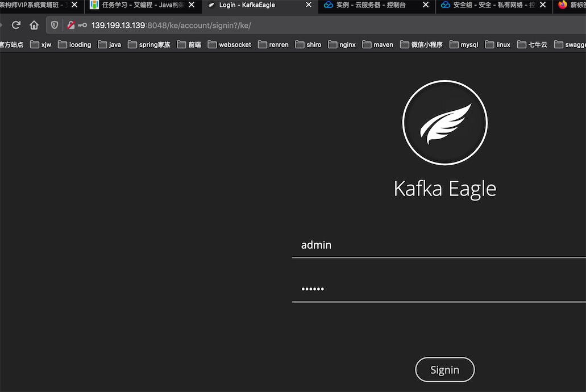Click the URL address bar

click(316, 25)
